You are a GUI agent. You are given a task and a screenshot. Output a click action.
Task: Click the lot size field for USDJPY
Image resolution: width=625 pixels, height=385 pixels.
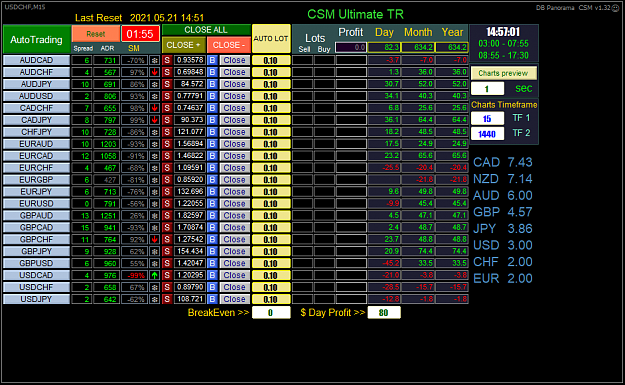(271, 300)
